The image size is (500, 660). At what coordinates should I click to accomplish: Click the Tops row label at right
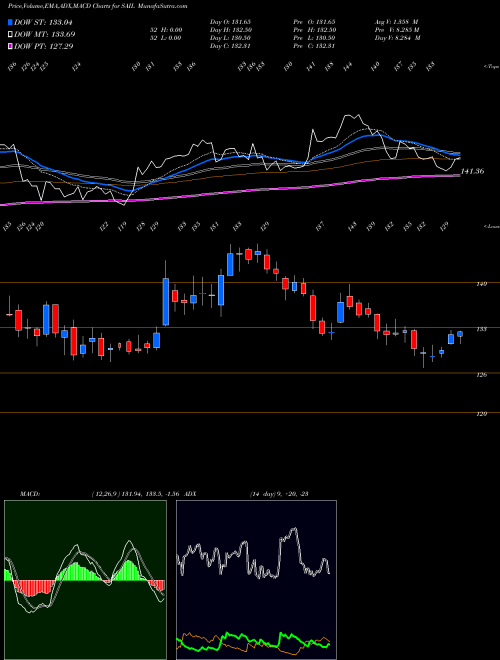(x=491, y=67)
